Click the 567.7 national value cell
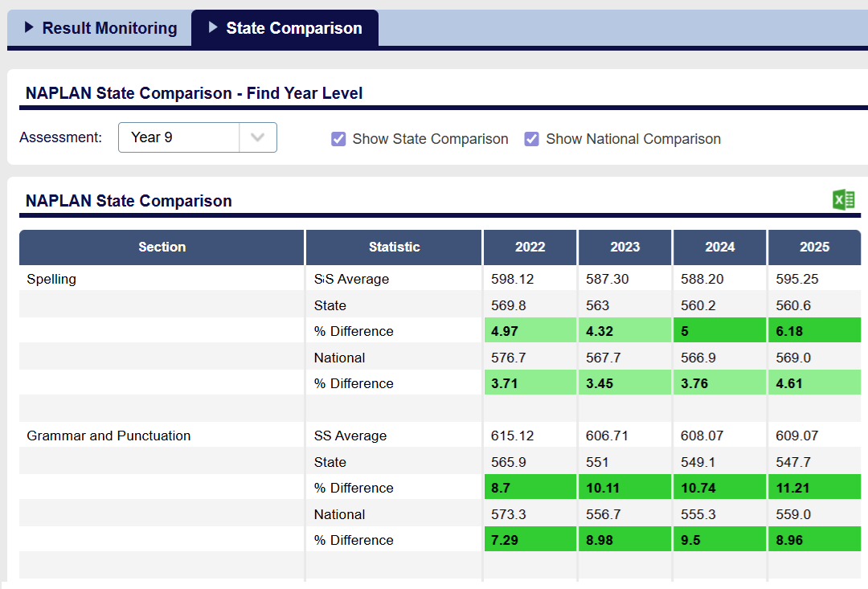The height and width of the screenshot is (589, 868). pos(625,358)
